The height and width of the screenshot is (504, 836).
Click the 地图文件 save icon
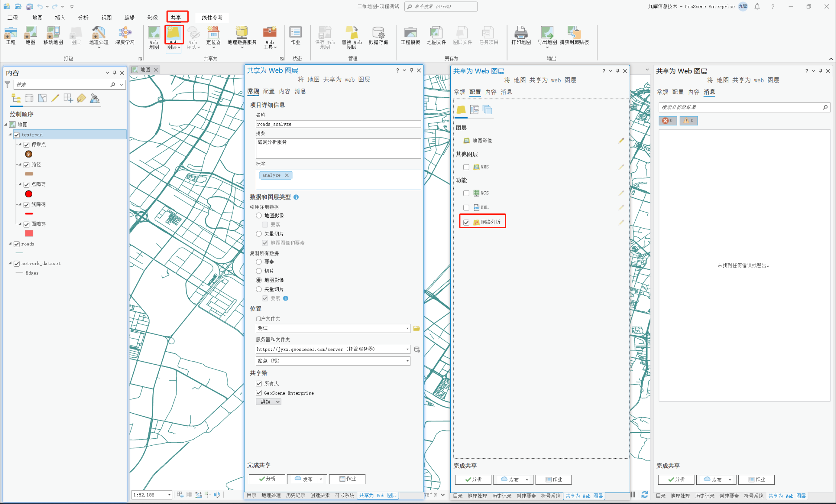pyautogui.click(x=436, y=36)
